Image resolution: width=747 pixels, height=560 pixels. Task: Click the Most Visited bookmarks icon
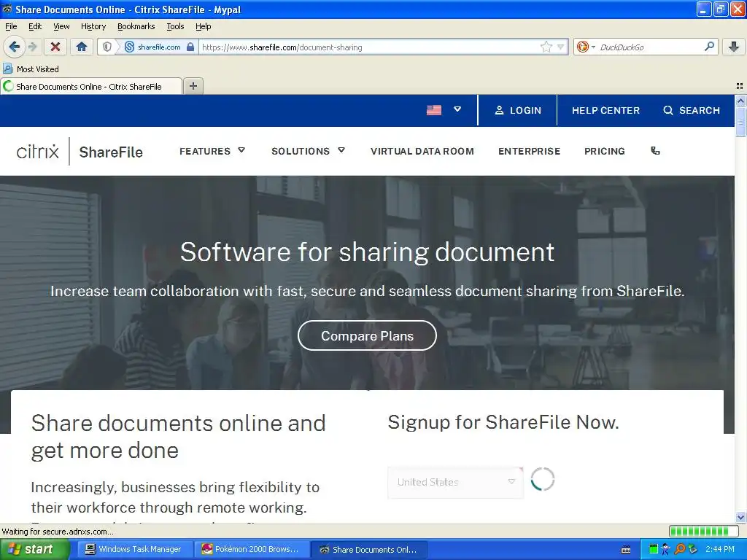coord(7,69)
